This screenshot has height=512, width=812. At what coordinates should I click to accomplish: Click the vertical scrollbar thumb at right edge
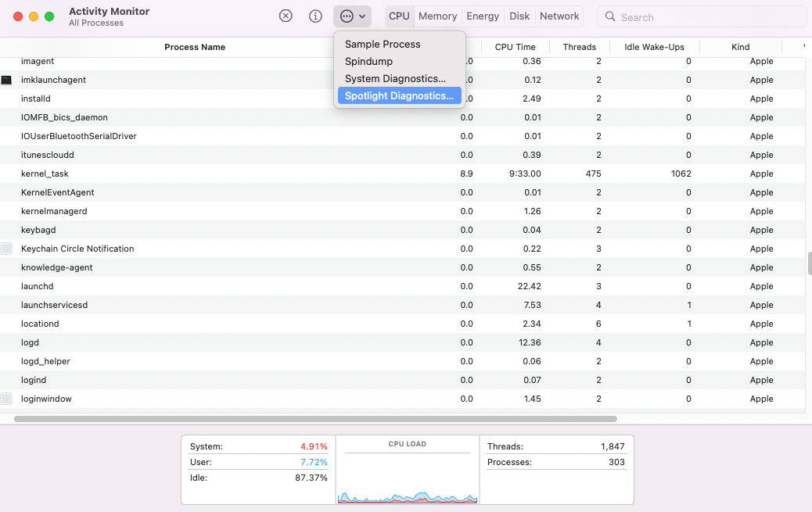810,263
